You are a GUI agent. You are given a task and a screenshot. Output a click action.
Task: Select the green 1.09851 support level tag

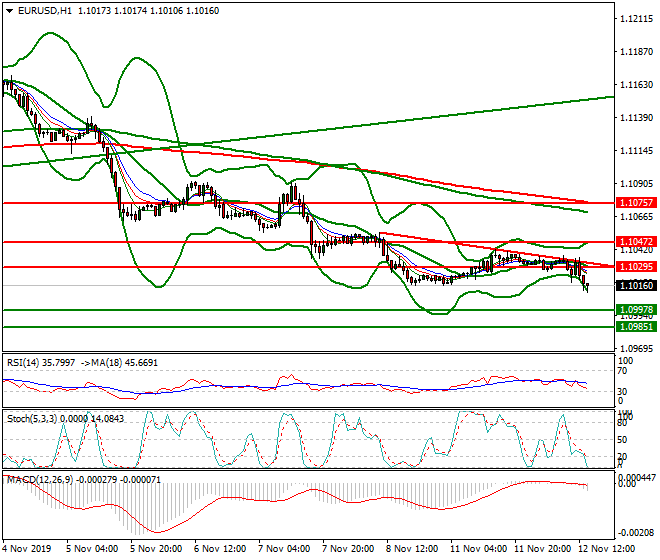pos(636,326)
